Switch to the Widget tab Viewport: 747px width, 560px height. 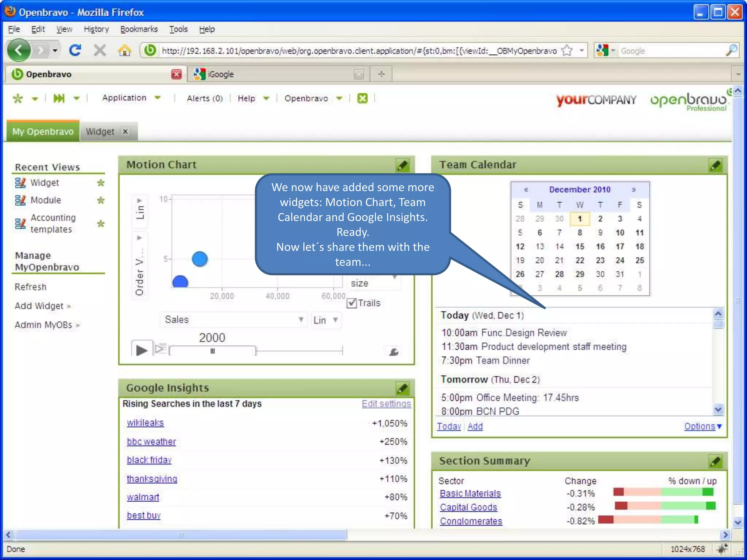point(100,132)
